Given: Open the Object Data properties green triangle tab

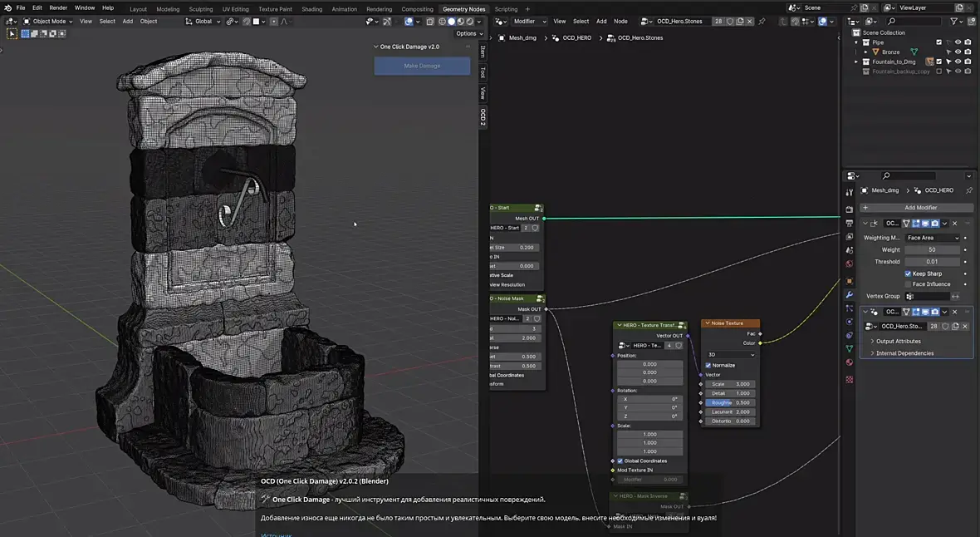Looking at the screenshot, I should [x=849, y=348].
